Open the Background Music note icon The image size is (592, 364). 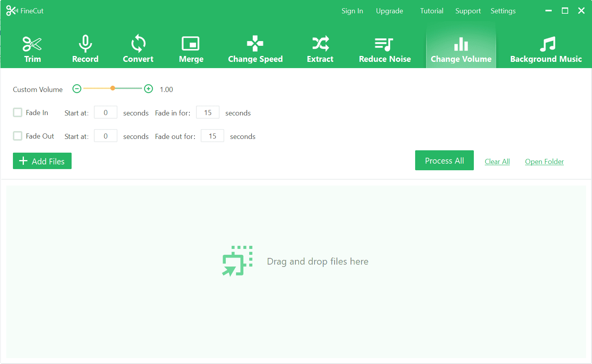(547, 44)
